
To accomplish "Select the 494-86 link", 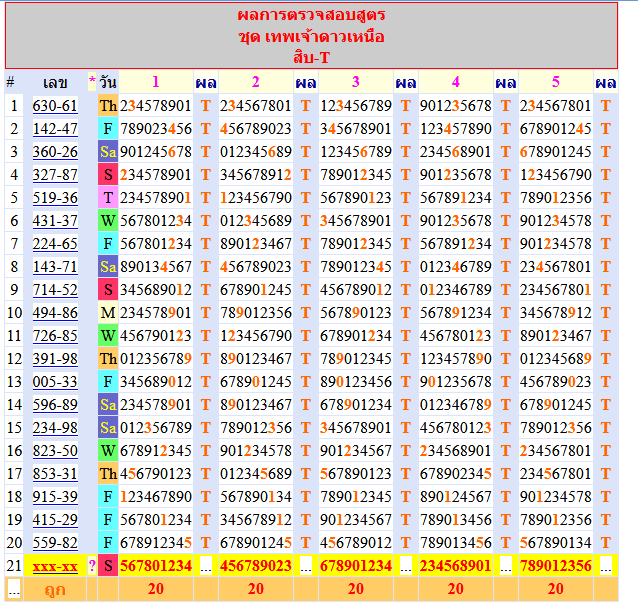I will pos(54,312).
